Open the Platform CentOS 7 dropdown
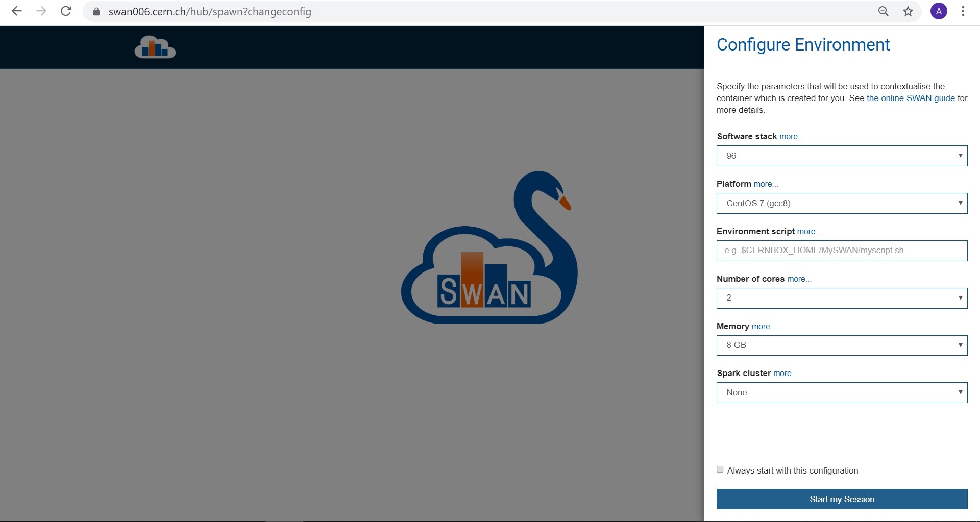 [842, 203]
